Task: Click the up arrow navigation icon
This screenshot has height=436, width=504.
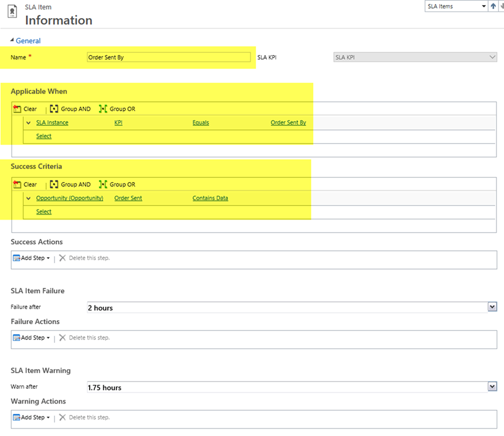Action: (493, 6)
